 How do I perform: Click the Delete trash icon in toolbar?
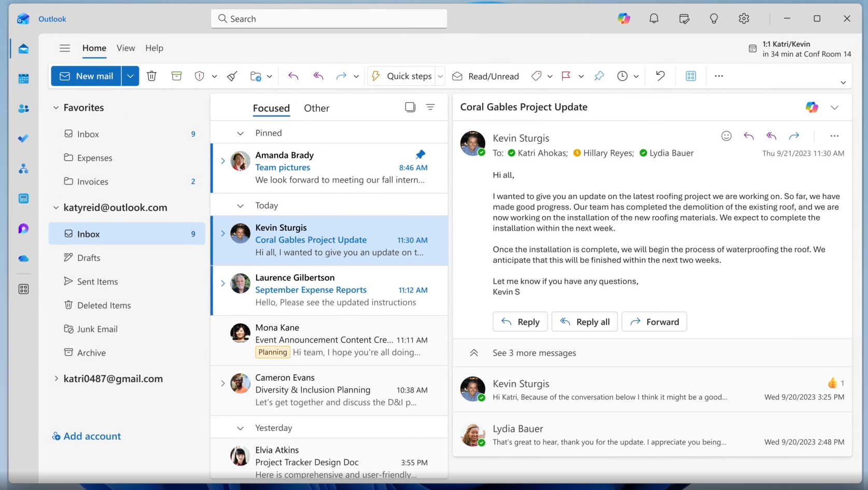(151, 76)
